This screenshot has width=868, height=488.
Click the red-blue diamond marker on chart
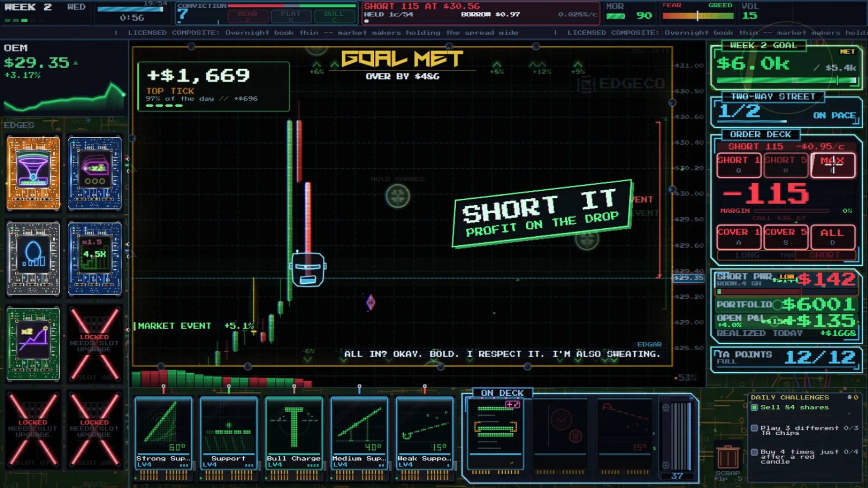coord(370,302)
